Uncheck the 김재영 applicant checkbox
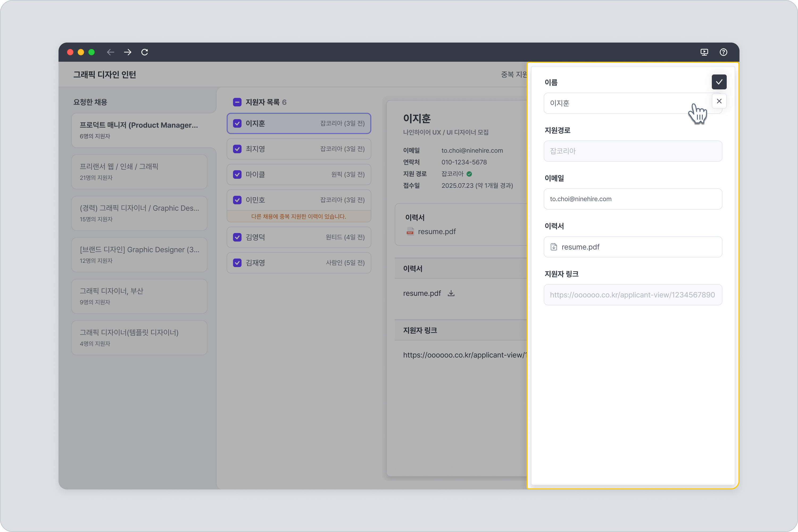Screen dimensions: 798x532 [x=237, y=263]
